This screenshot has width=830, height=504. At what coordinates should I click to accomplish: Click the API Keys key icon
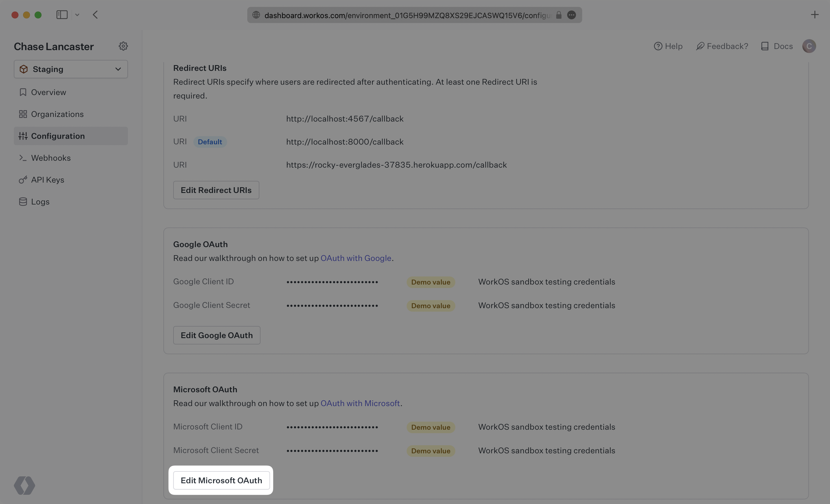(x=22, y=179)
